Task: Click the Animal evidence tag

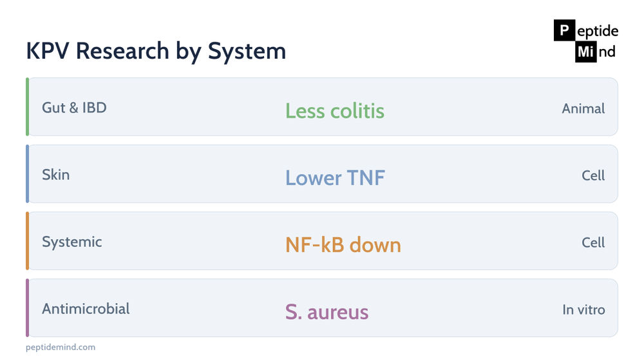Action: pos(583,108)
